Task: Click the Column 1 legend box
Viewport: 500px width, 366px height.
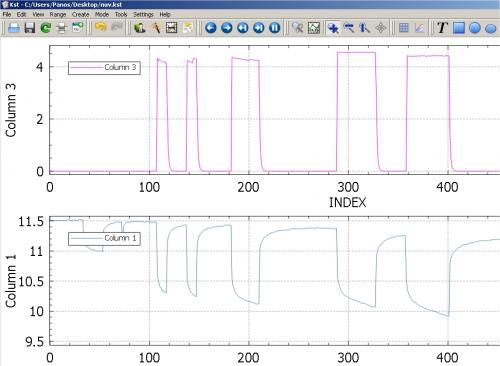Action: [104, 238]
